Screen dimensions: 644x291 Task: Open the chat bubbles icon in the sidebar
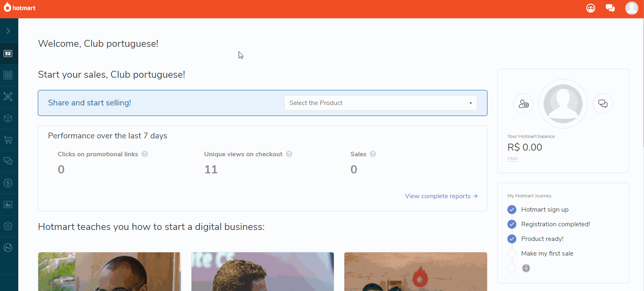[8, 161]
